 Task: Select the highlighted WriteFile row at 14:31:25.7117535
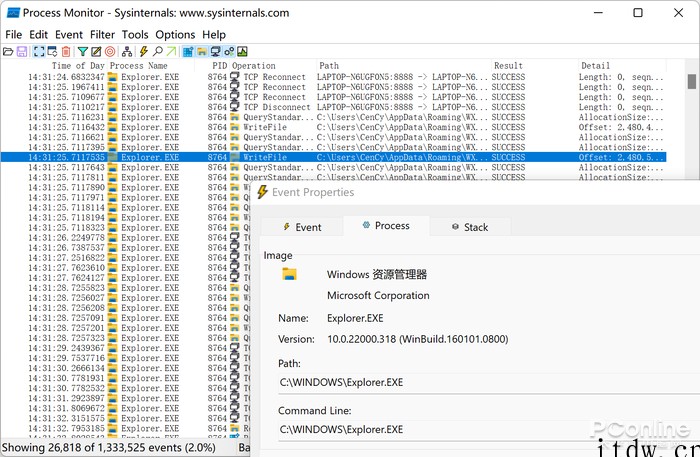click(x=333, y=157)
